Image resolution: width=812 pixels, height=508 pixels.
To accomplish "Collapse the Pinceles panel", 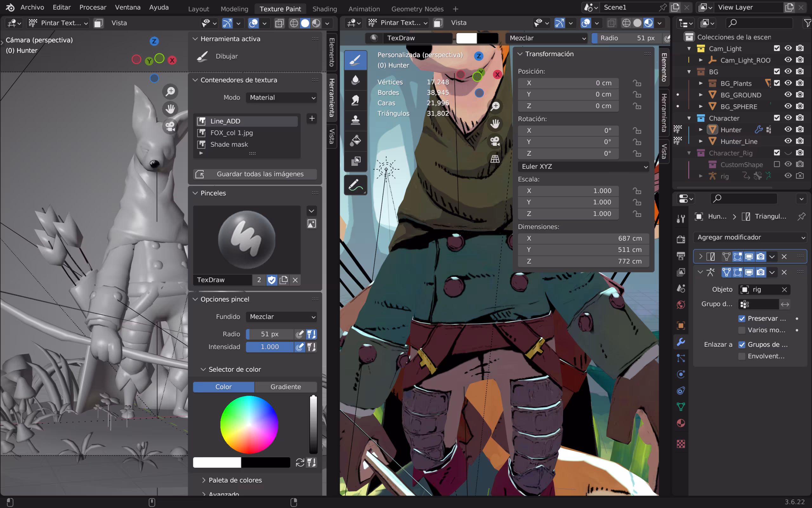I will click(x=195, y=193).
